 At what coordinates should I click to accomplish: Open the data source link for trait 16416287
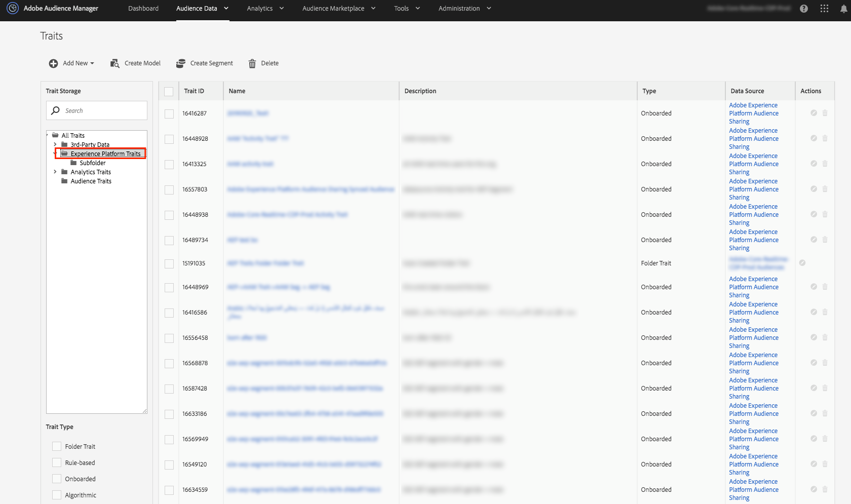pos(754,113)
